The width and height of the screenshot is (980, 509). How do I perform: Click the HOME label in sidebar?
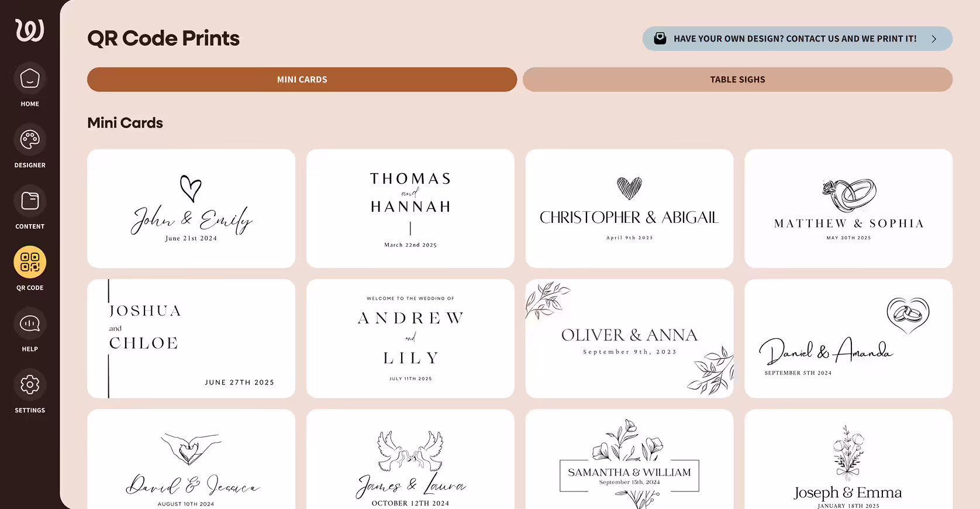pos(30,104)
